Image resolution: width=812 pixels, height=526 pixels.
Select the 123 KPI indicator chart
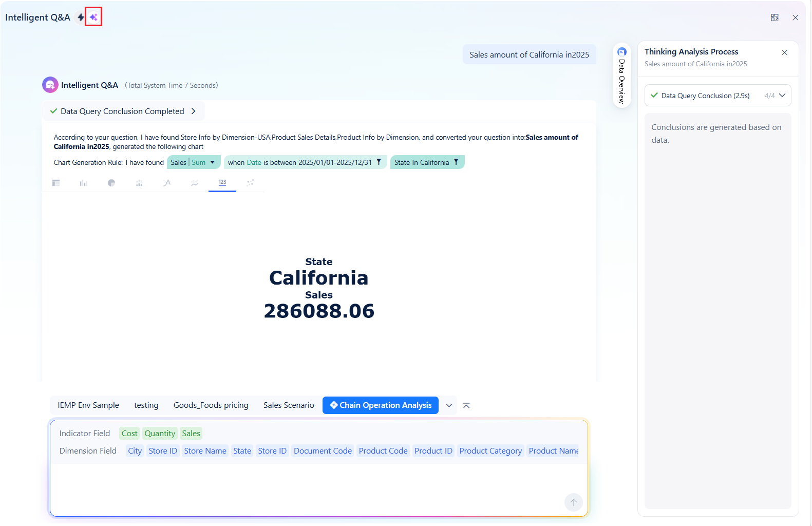pos(222,183)
